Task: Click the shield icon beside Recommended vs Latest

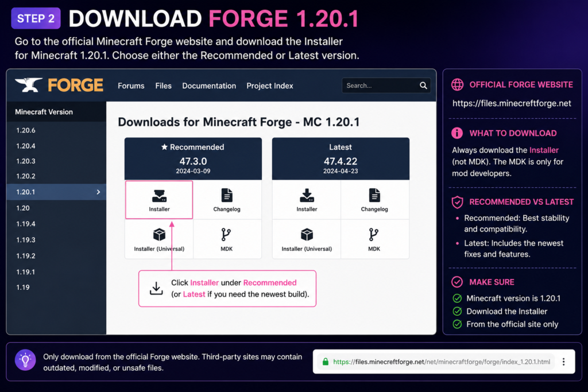Action: 457,202
